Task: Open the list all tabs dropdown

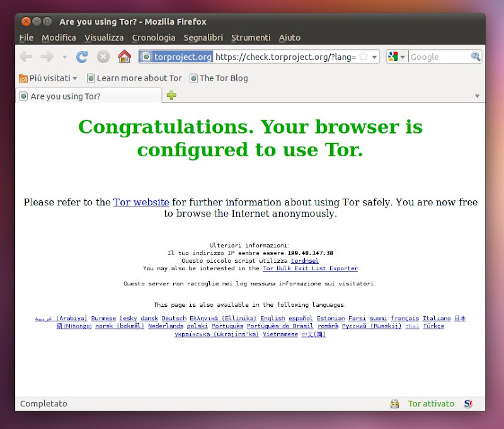Action: tap(477, 96)
